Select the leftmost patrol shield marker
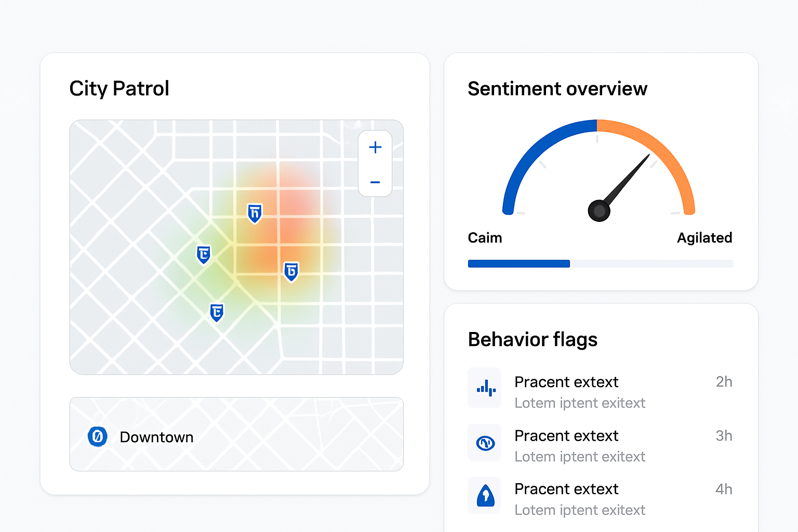The width and height of the screenshot is (798, 532). [x=204, y=255]
